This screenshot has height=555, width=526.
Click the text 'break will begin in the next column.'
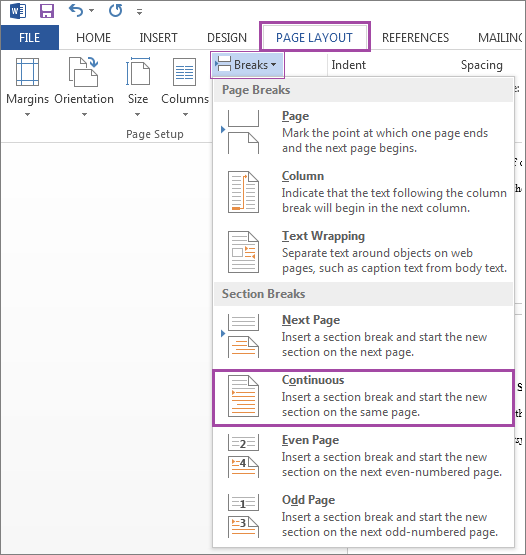tap(376, 208)
